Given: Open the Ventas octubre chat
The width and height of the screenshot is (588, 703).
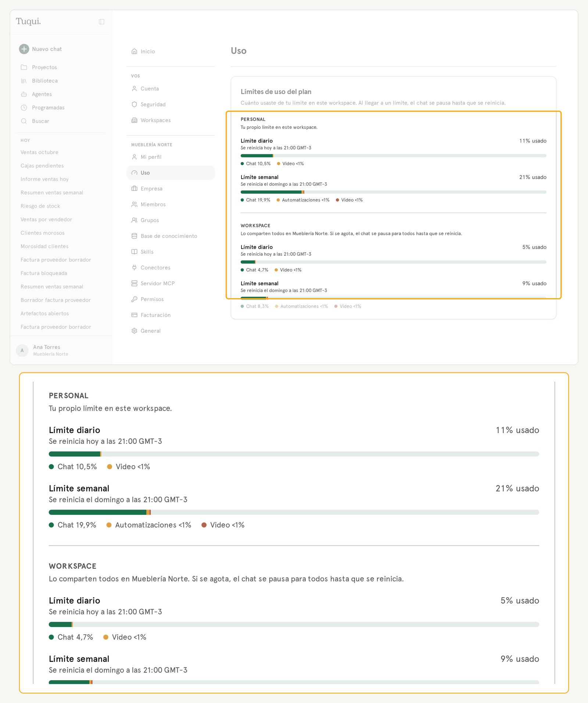Looking at the screenshot, I should click(39, 152).
